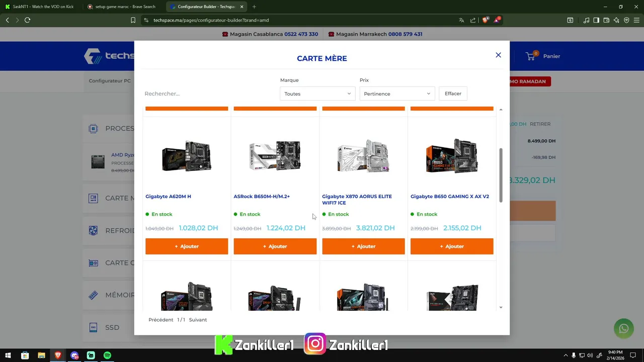Open the Gigabyte X870 AORUS ELITE image

pos(363,156)
